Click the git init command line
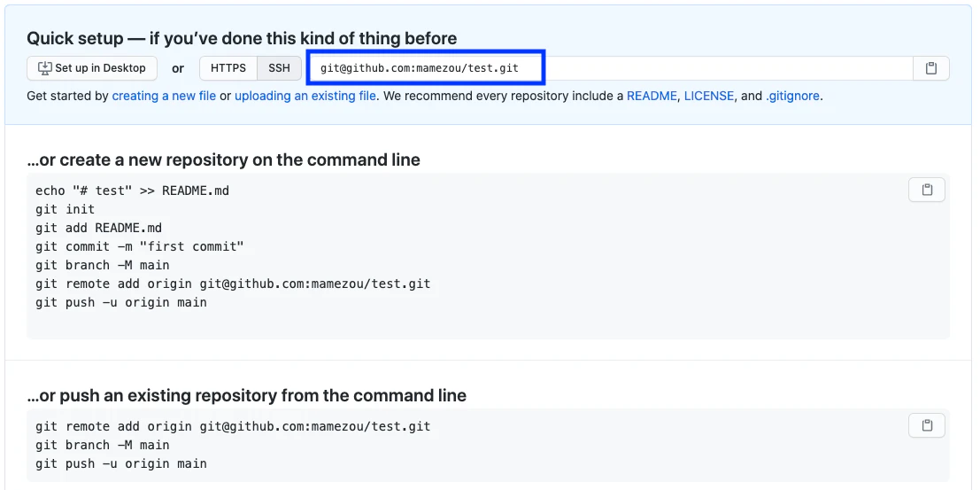Image resolution: width=980 pixels, height=490 pixels. pos(65,210)
